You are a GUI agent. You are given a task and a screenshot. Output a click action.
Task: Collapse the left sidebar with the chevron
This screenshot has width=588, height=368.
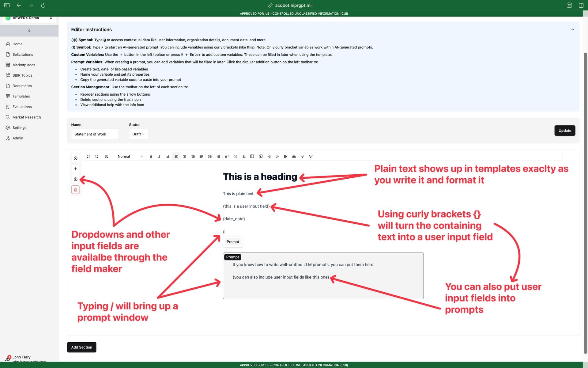click(29, 31)
